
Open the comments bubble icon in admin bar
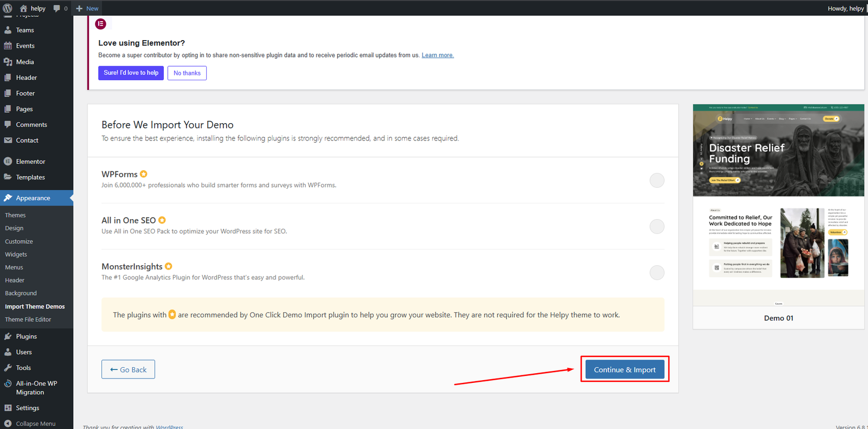[x=57, y=8]
